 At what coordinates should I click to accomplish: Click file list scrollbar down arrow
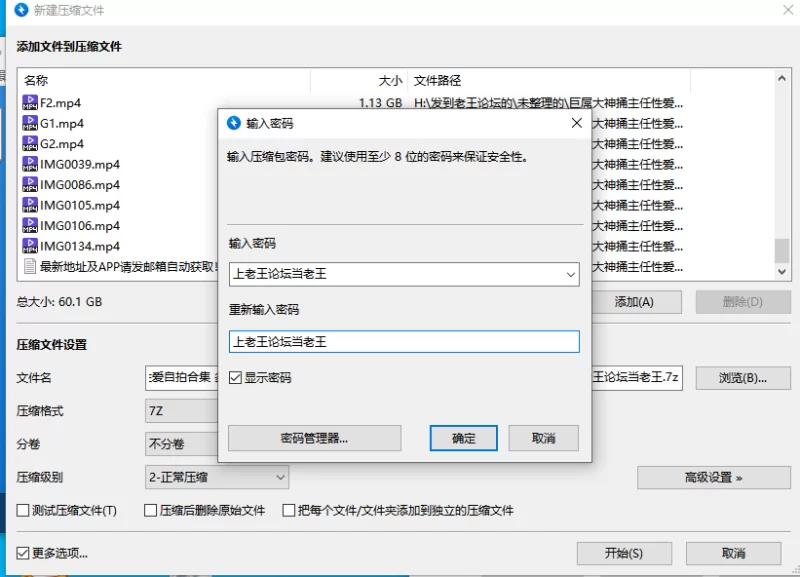pyautogui.click(x=782, y=272)
